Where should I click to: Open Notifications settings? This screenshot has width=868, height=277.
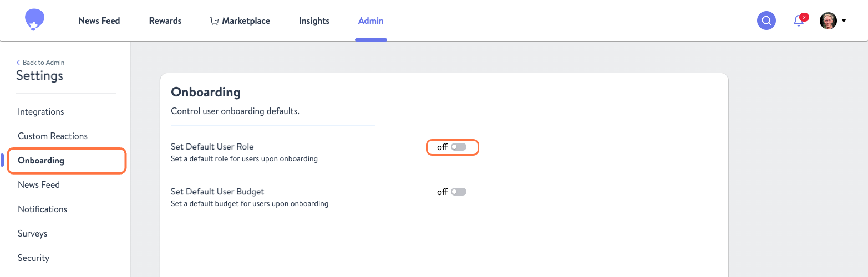coord(43,209)
